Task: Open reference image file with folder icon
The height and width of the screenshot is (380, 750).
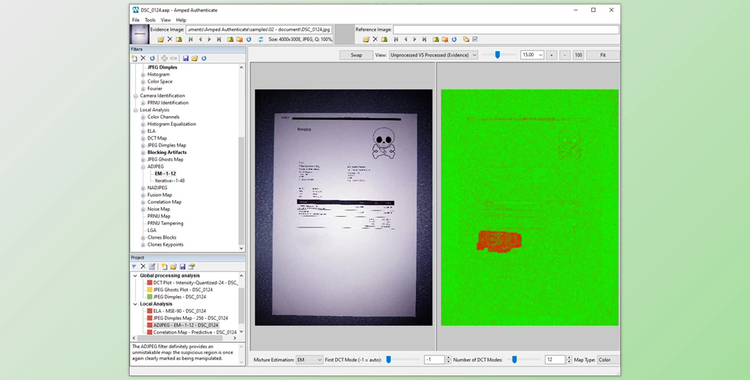Action: pyautogui.click(x=366, y=39)
